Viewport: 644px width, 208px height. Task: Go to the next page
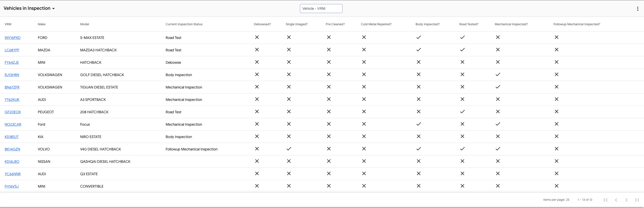pos(626,200)
